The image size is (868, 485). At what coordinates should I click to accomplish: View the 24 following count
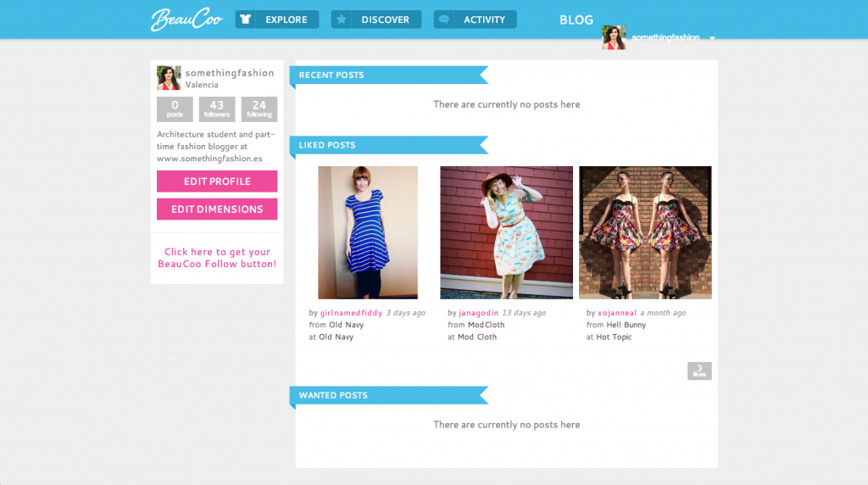click(259, 109)
